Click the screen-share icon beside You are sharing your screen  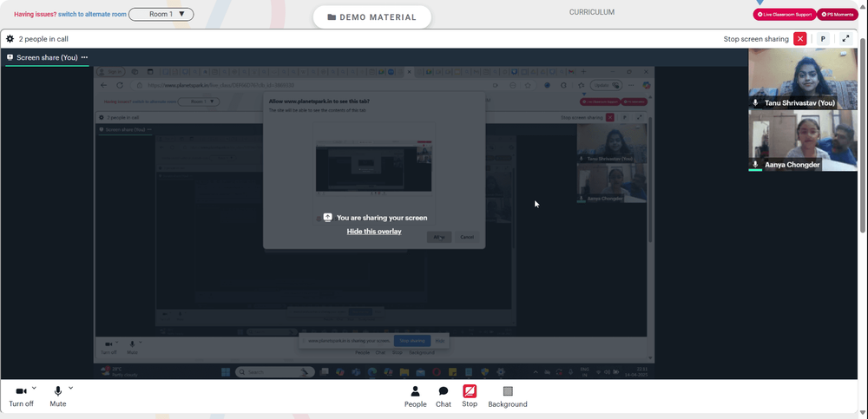(x=328, y=218)
